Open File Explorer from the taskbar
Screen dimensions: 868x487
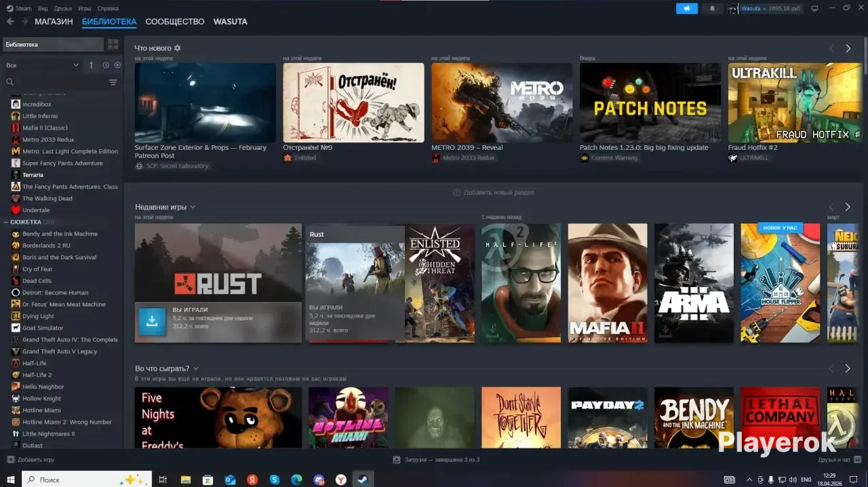coord(185,480)
